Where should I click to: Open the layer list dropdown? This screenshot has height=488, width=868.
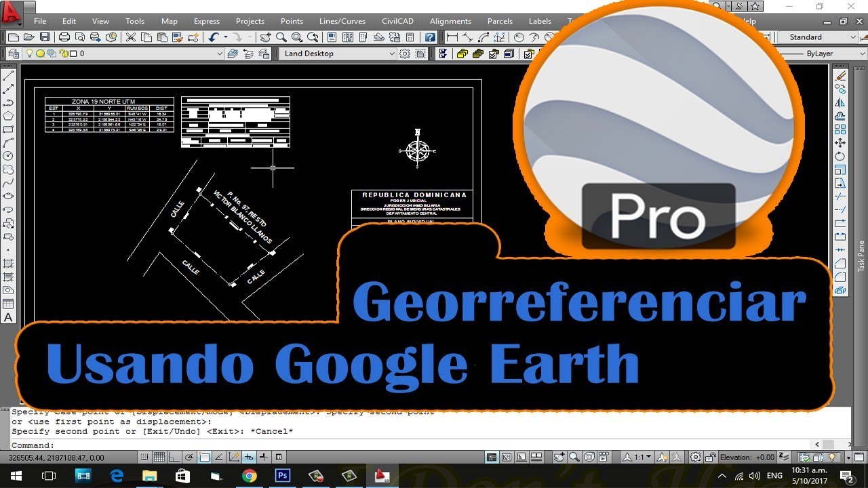click(x=220, y=54)
